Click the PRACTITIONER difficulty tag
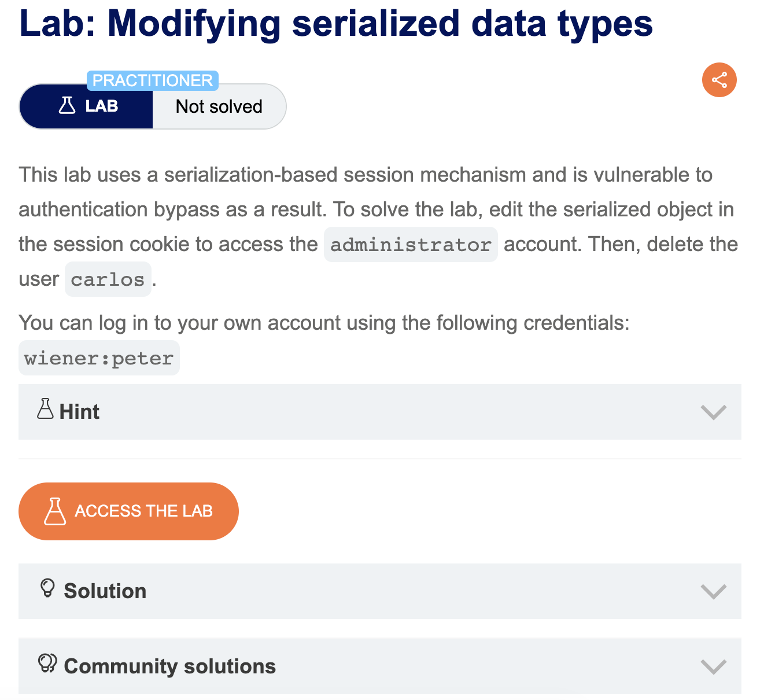Image resolution: width=775 pixels, height=700 pixels. (153, 80)
